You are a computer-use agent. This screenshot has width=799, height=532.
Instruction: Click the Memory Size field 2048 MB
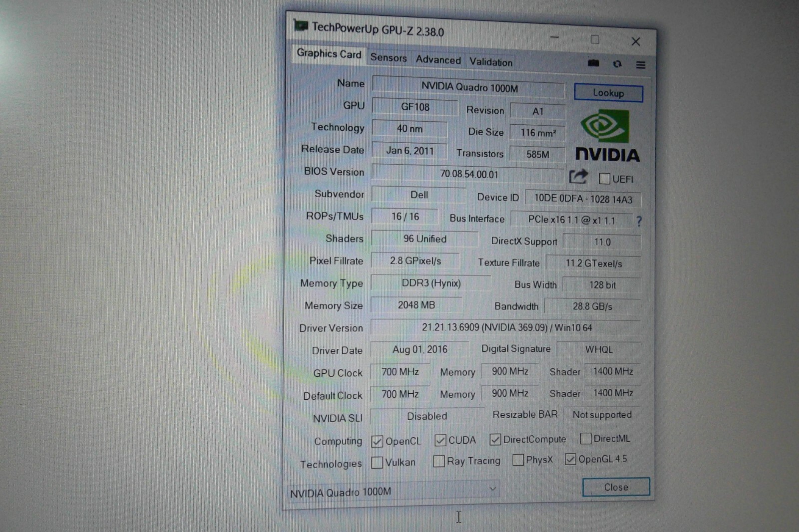416,305
